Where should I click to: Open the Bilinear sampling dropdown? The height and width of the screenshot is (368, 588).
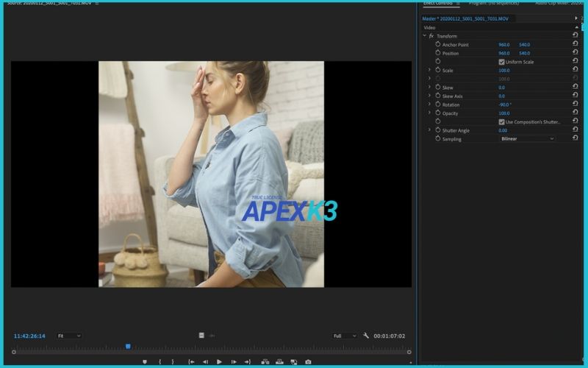[x=527, y=139]
